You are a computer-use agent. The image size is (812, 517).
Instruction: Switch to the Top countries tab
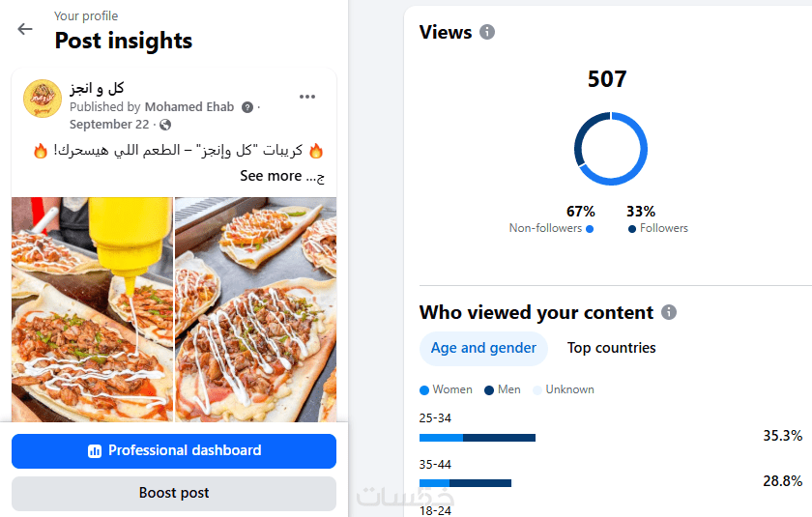pos(611,348)
